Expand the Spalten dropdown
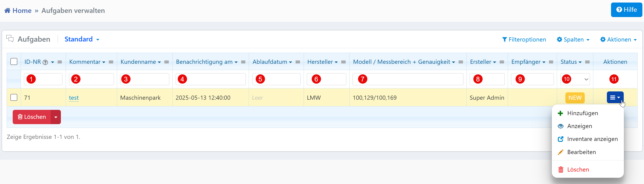The image size is (644, 184). click(573, 39)
